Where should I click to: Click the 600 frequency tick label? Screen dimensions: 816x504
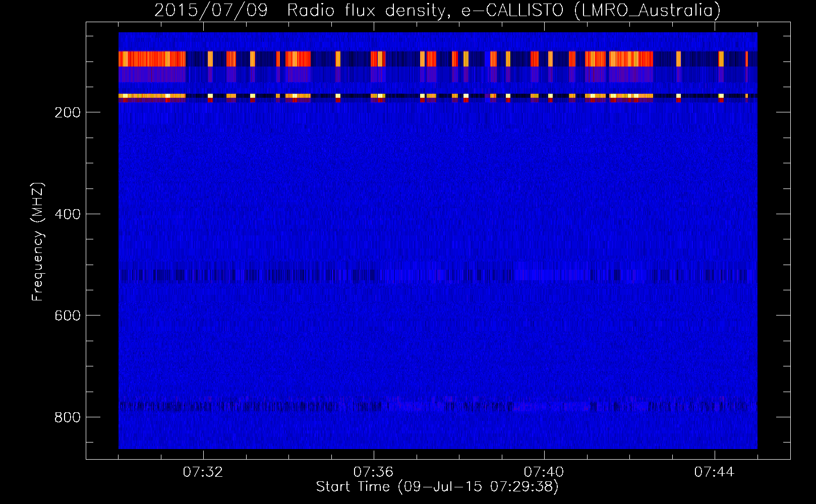[68, 316]
